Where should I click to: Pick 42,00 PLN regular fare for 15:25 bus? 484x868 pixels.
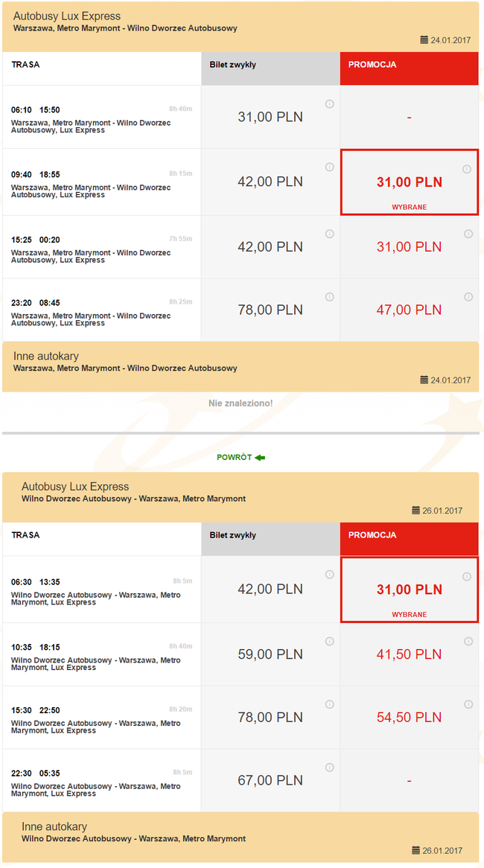pyautogui.click(x=270, y=247)
